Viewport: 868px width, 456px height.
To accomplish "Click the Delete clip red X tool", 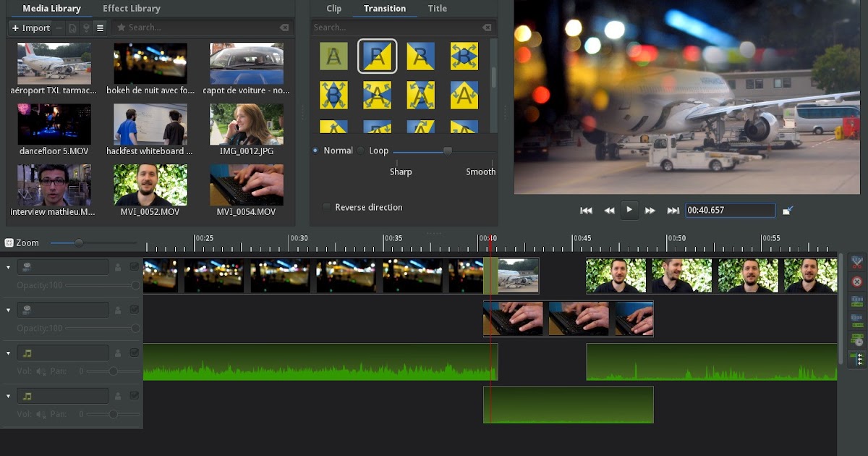I will click(857, 282).
